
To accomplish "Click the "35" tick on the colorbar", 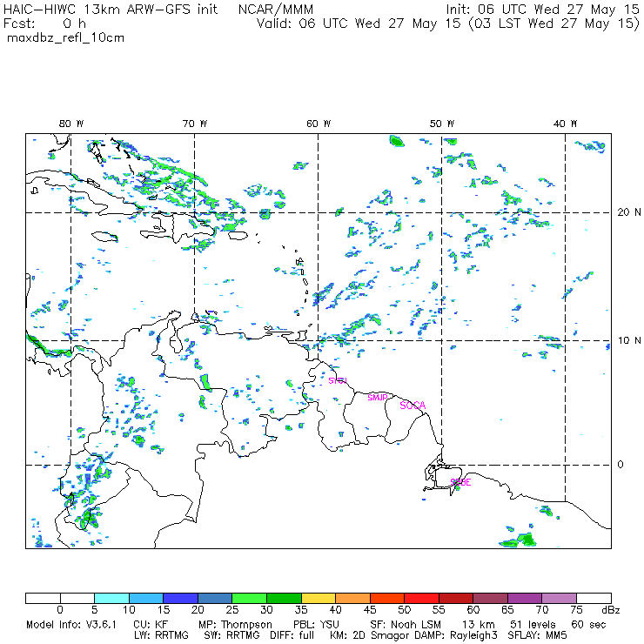I will coord(301,610).
